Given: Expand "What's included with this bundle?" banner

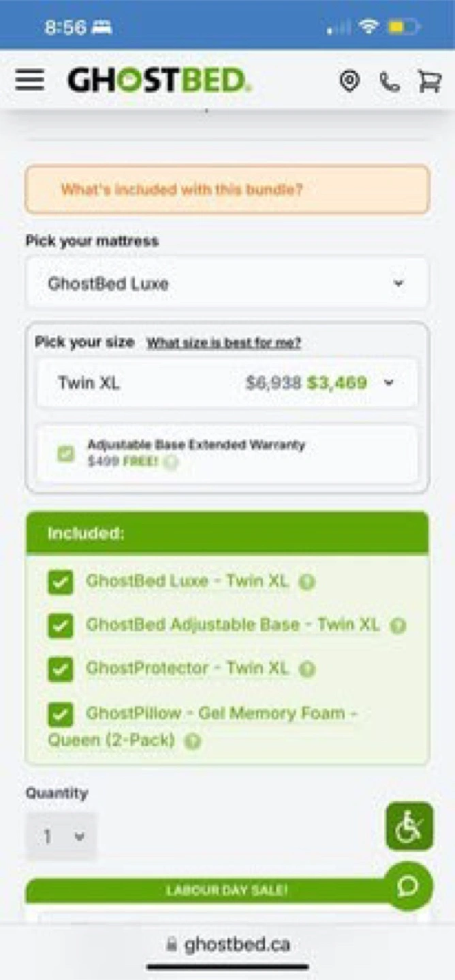Looking at the screenshot, I should (x=227, y=189).
